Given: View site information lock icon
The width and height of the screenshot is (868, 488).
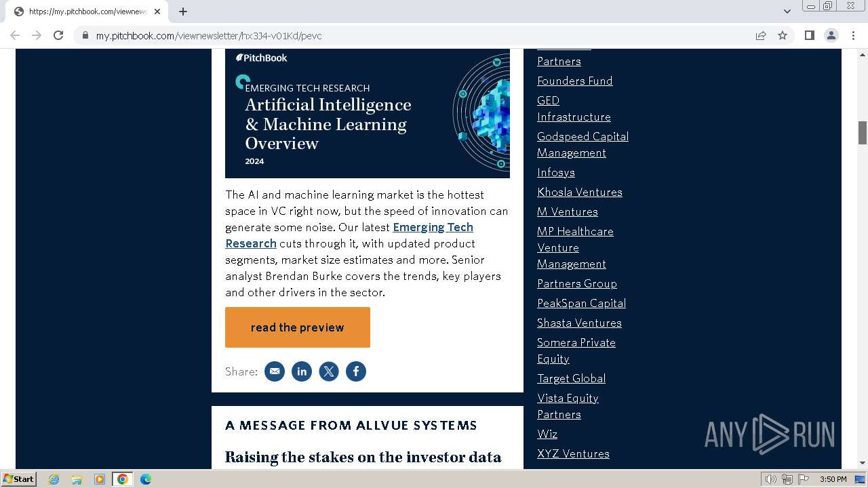Looking at the screenshot, I should [x=85, y=35].
